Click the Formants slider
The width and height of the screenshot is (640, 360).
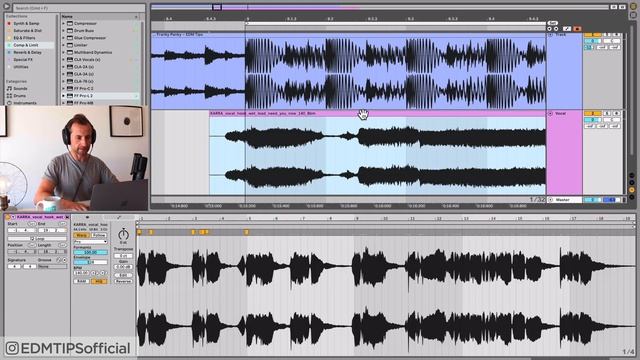point(91,252)
